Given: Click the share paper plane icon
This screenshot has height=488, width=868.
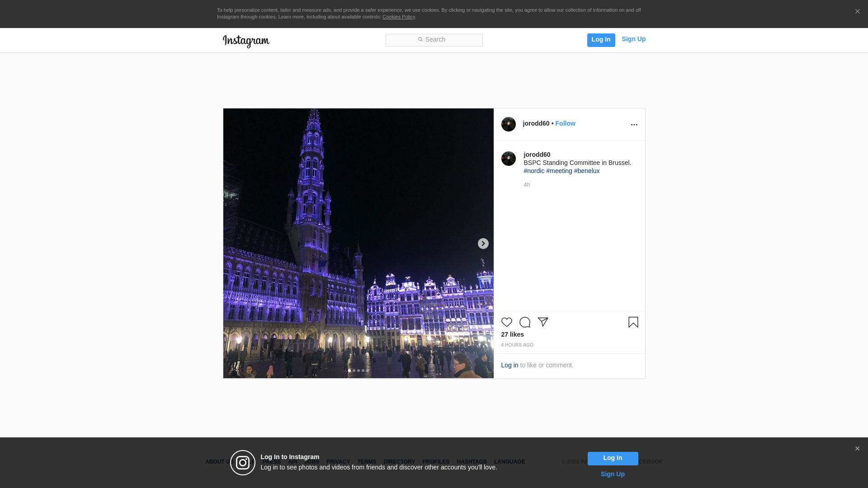Looking at the screenshot, I should (x=542, y=322).
